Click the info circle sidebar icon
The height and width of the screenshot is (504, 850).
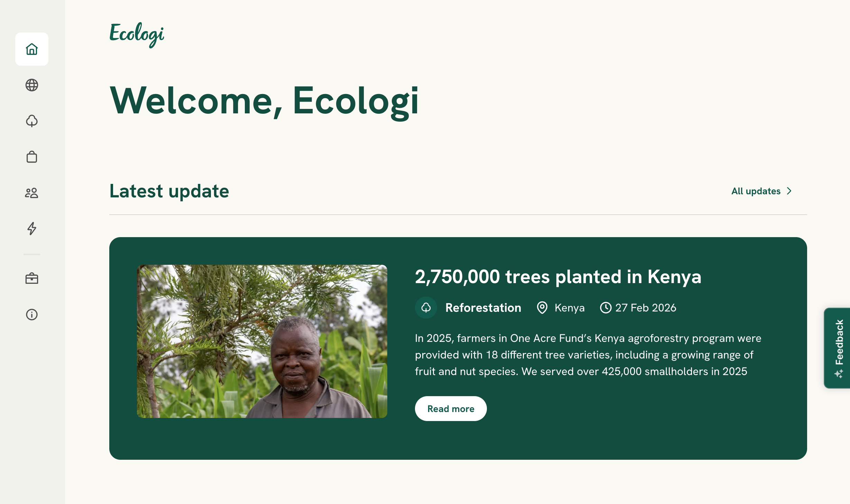pyautogui.click(x=32, y=315)
